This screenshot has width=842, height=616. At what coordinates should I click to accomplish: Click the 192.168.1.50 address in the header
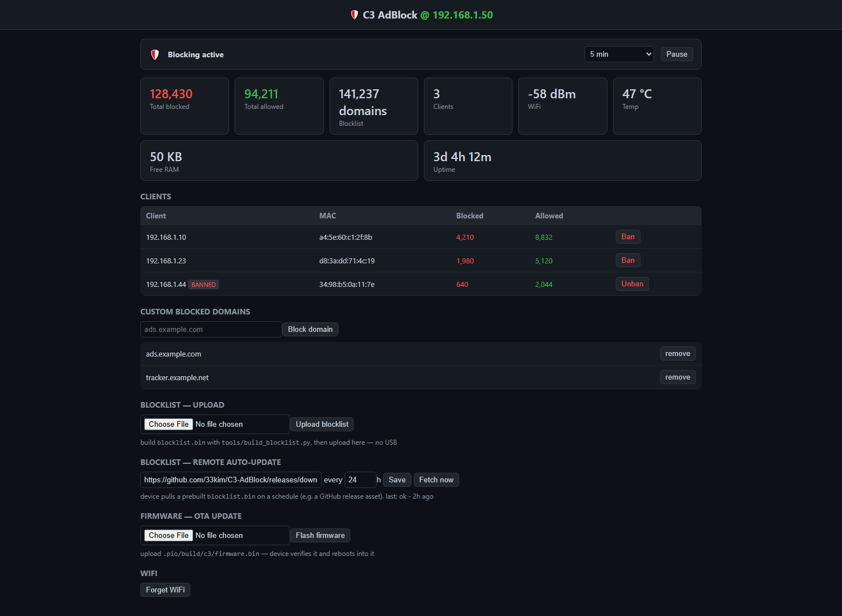coord(463,15)
